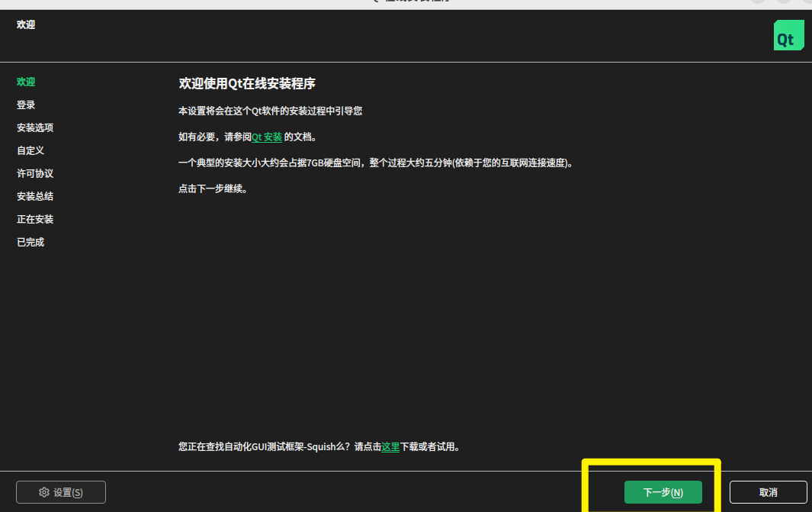This screenshot has height=512, width=812.
Task: Click the heading 欢迎使用Qt在线安装程序
Action: coord(247,83)
